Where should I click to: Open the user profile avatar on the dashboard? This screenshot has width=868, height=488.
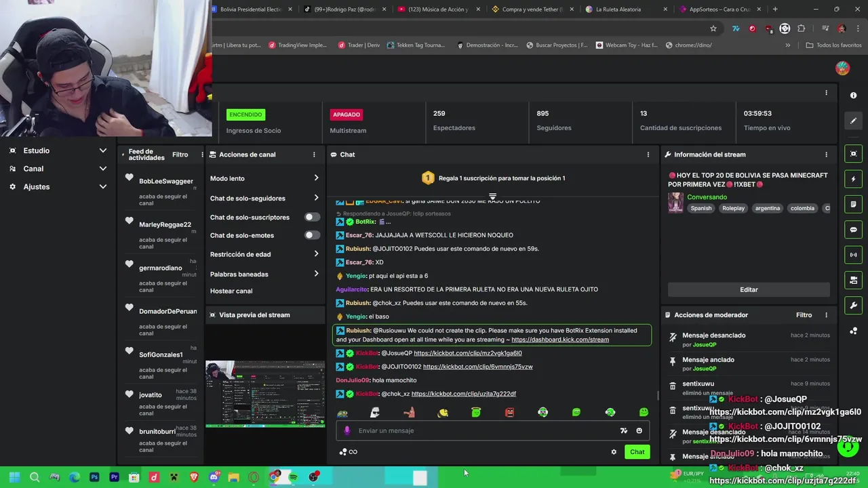[842, 68]
